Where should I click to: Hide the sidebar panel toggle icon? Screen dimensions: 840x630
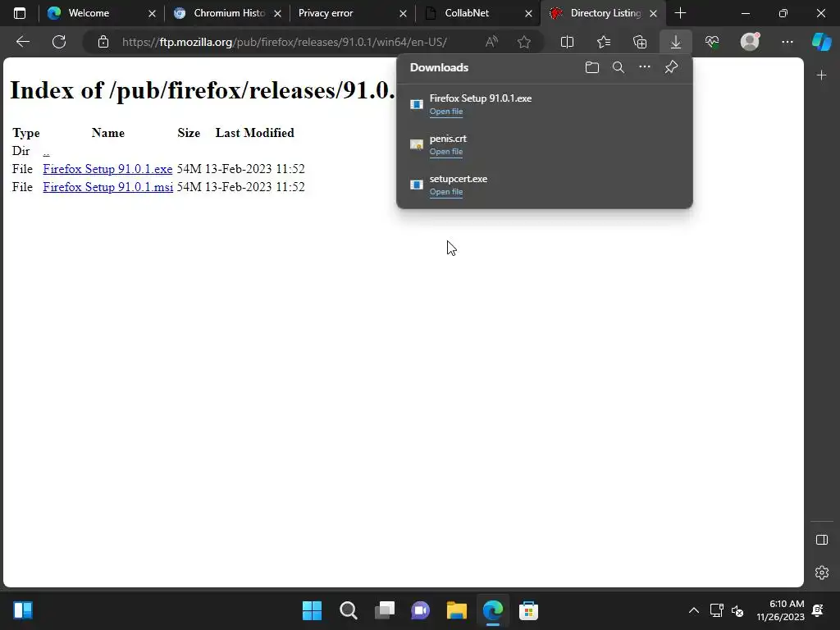(x=822, y=540)
